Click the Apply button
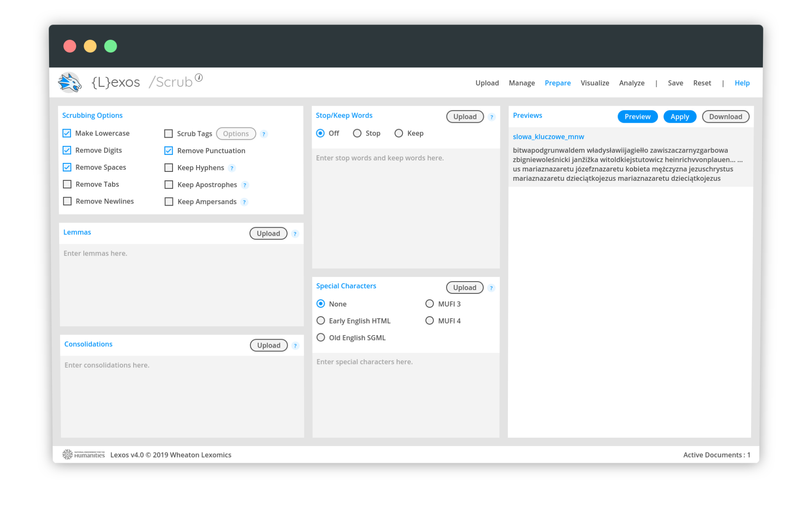Screen dimensions: 812x508 [680, 117]
